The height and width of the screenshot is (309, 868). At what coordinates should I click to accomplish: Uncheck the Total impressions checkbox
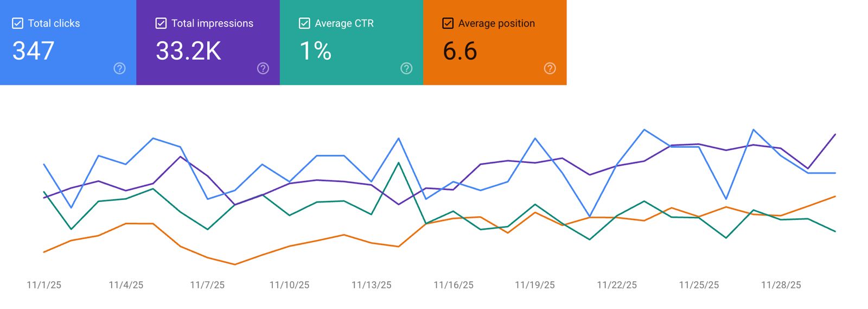(x=161, y=23)
